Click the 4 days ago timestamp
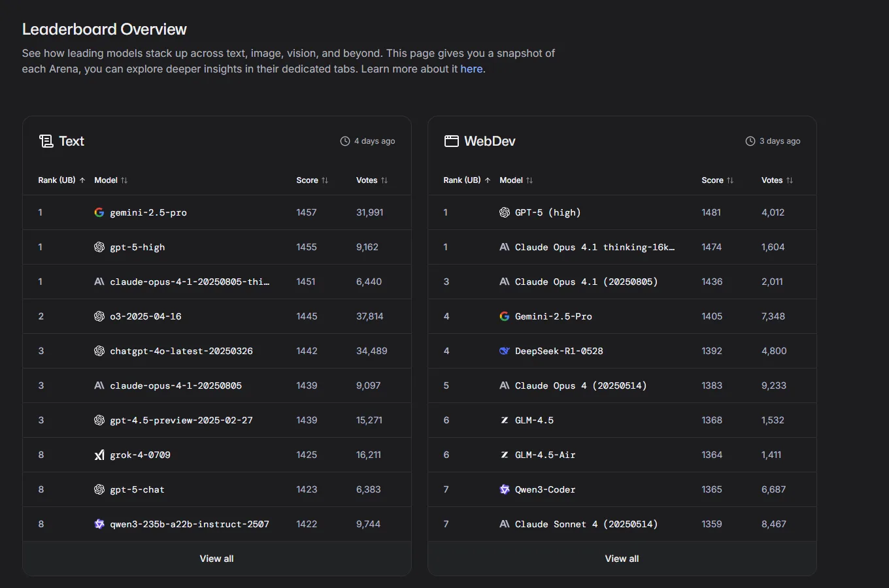The width and height of the screenshot is (889, 588). click(x=375, y=141)
